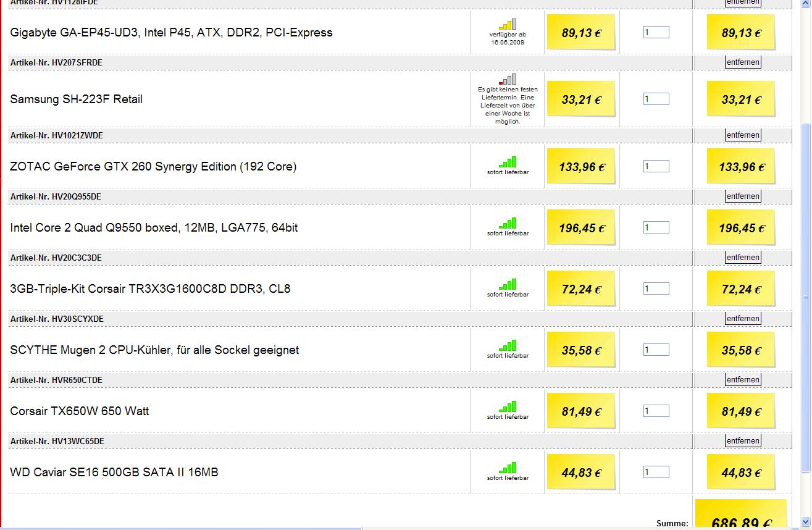This screenshot has width=812, height=530.
Task: Click product name Corsair TX650W 650 Watt
Action: point(80,411)
